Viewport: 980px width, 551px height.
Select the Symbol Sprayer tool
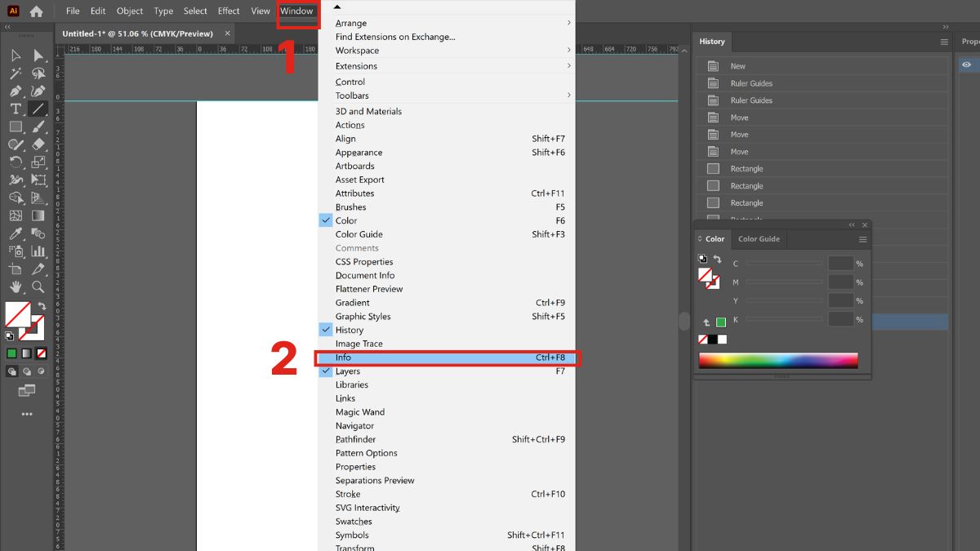point(16,251)
